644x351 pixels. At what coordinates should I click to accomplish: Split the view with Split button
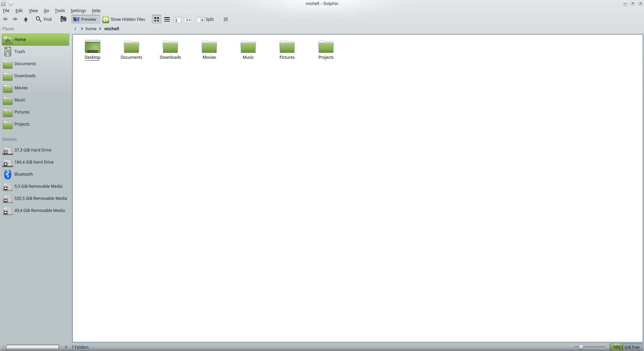(206, 19)
